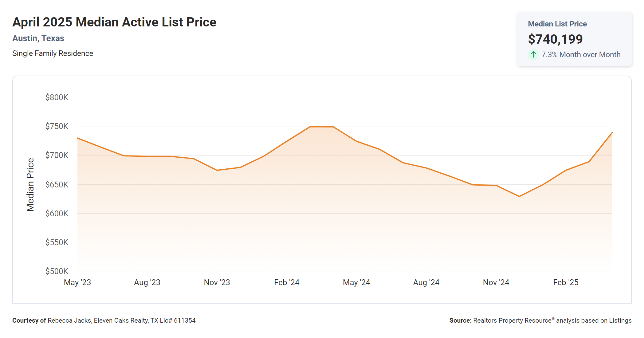Click the $800K y-axis label

pyautogui.click(x=57, y=97)
